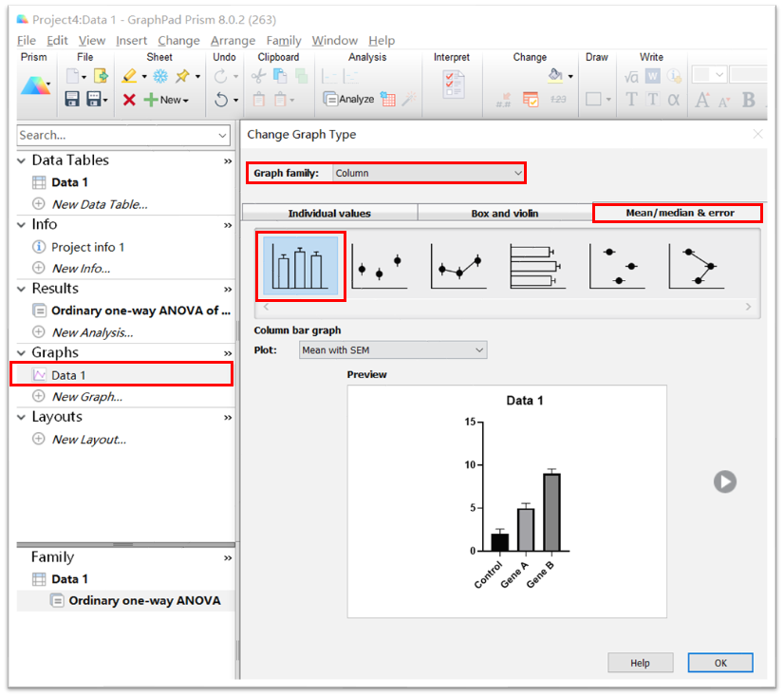Image resolution: width=784 pixels, height=697 pixels.
Task: Click the Open file icon with green arrow
Action: [101, 76]
